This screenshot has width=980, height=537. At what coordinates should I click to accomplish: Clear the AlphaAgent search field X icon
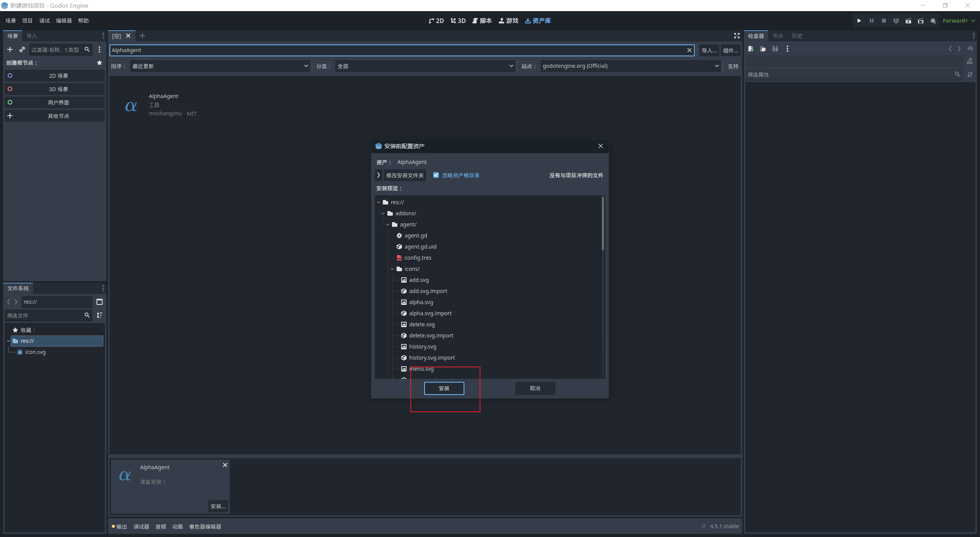point(689,50)
